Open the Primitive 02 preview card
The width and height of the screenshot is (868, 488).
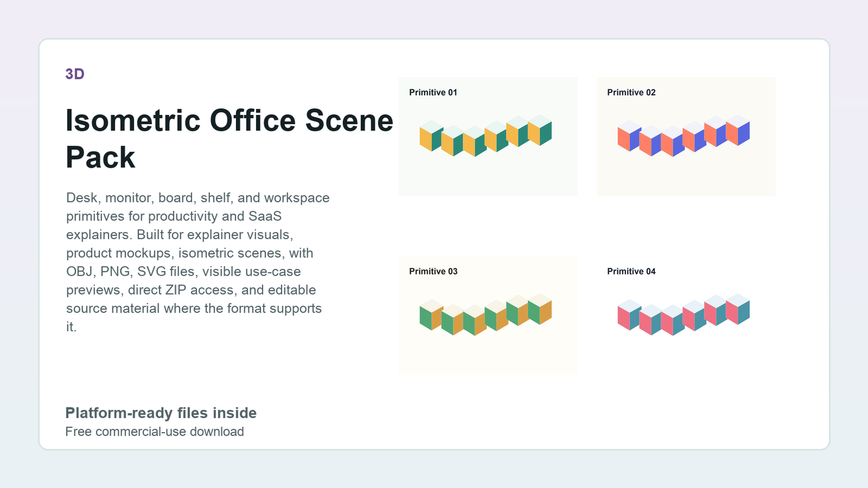[x=686, y=136]
